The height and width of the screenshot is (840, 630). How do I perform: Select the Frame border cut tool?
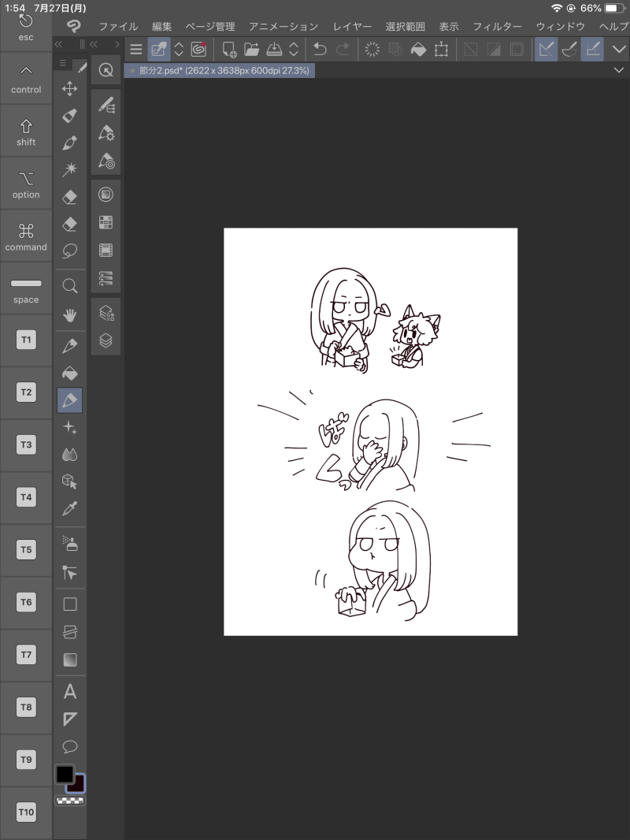pos(69,632)
